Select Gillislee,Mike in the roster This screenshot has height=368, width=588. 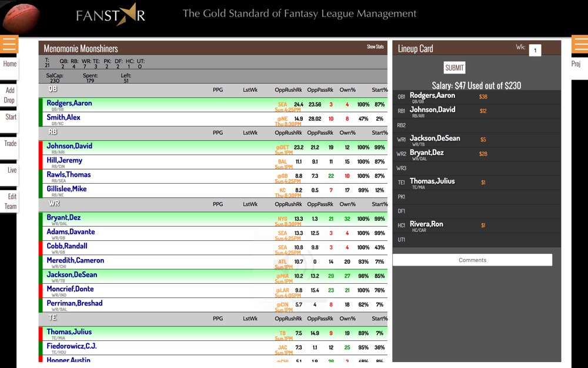click(67, 189)
